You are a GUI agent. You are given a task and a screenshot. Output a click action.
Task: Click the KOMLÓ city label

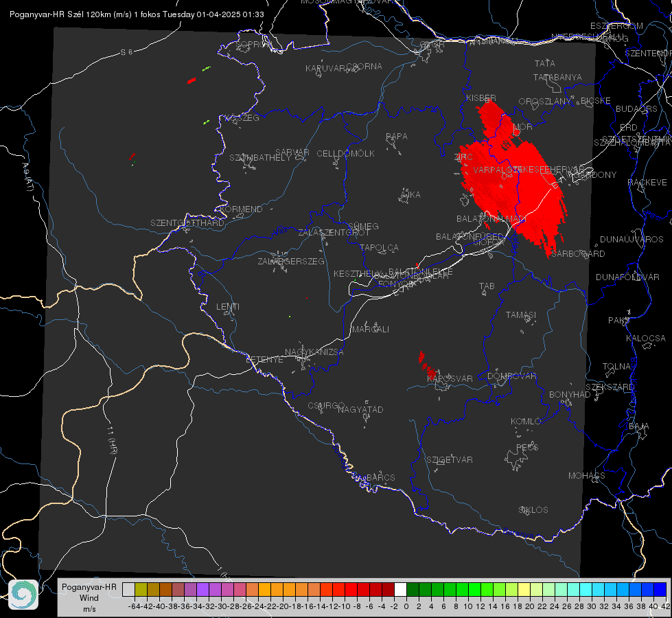(526, 422)
